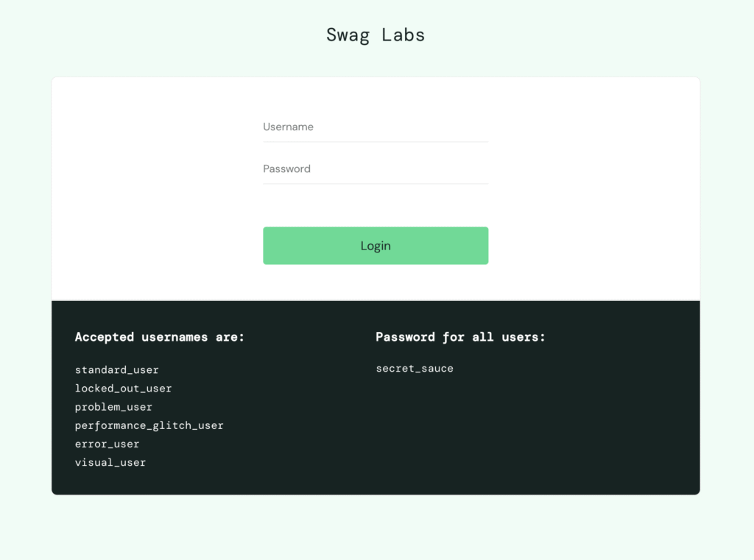Click the Password placeholder label

pos(286,169)
